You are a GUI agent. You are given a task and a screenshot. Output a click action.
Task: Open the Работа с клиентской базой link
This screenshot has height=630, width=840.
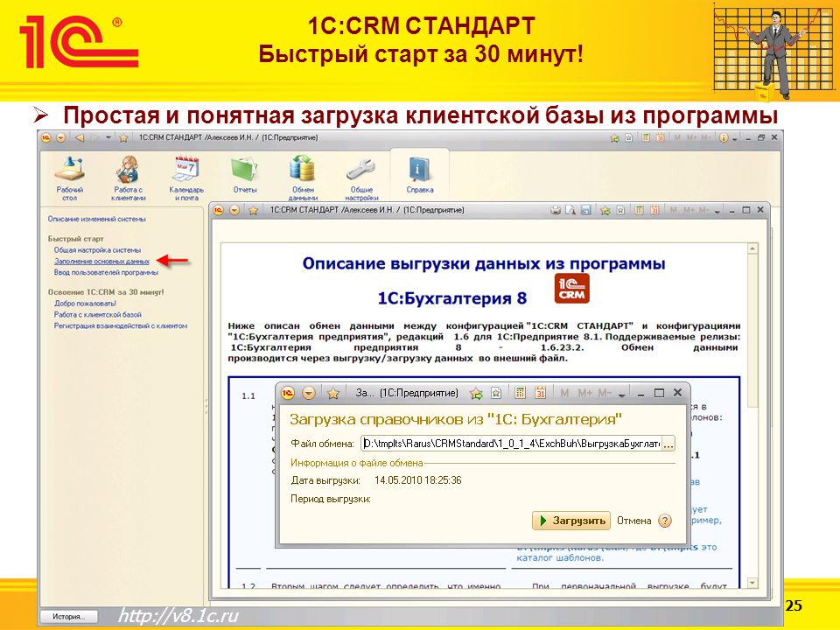click(x=97, y=314)
